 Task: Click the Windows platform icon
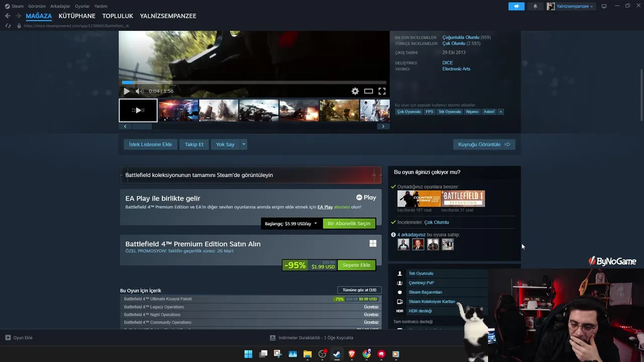coord(373,243)
